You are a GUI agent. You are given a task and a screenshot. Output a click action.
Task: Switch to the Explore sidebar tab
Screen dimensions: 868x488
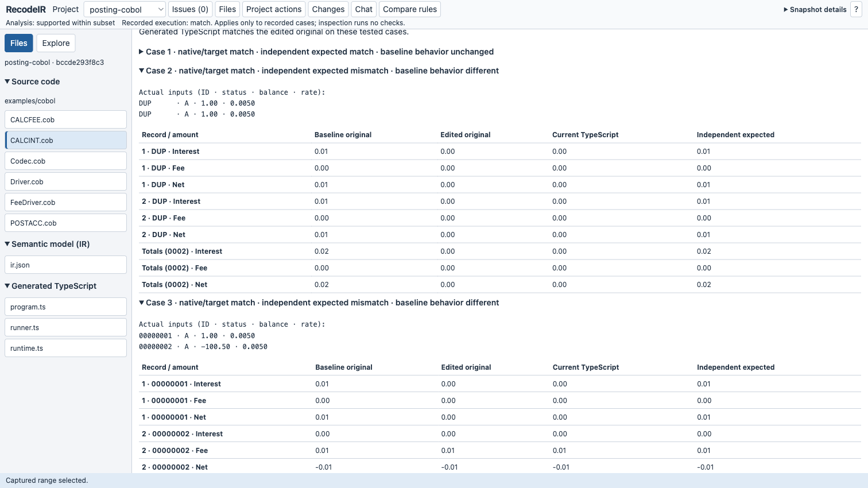(56, 43)
